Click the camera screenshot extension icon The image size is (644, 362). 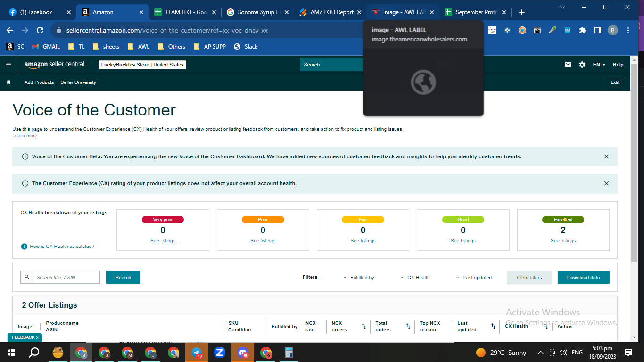[x=537, y=30]
